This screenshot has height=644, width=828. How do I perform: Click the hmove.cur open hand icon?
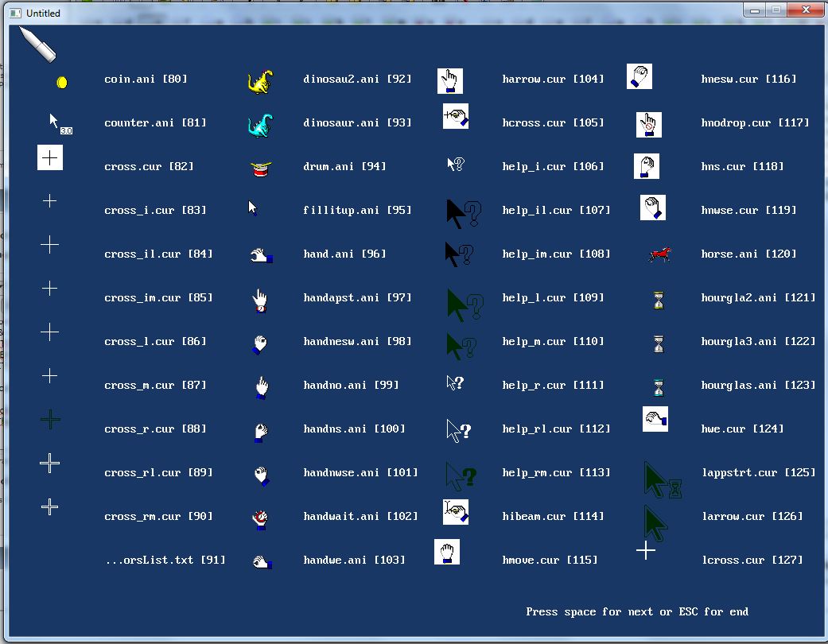click(447, 552)
